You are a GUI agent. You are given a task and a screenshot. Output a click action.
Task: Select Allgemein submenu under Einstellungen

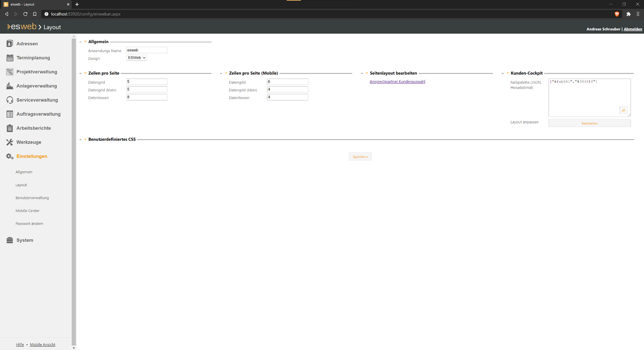24,172
